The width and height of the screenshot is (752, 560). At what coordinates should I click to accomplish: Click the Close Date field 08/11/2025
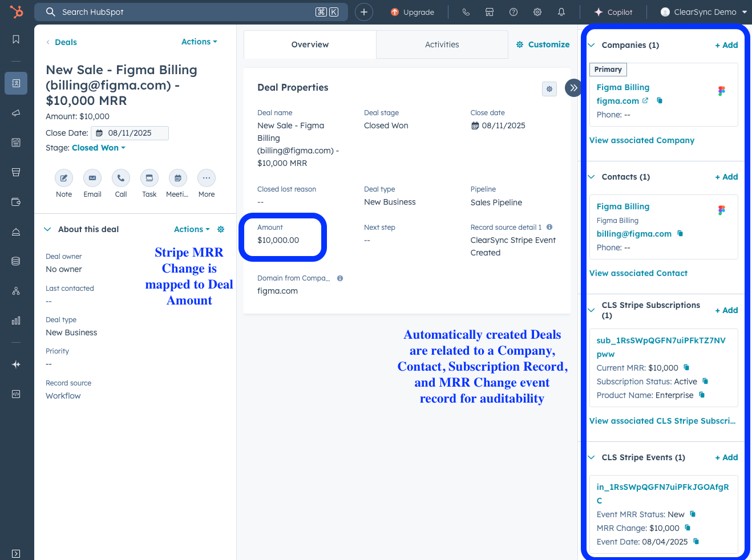point(130,133)
